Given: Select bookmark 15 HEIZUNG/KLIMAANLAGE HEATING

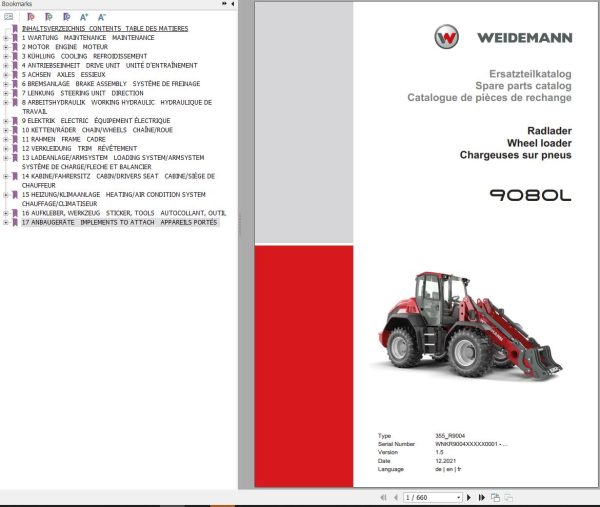Looking at the screenshot, I should (114, 199).
